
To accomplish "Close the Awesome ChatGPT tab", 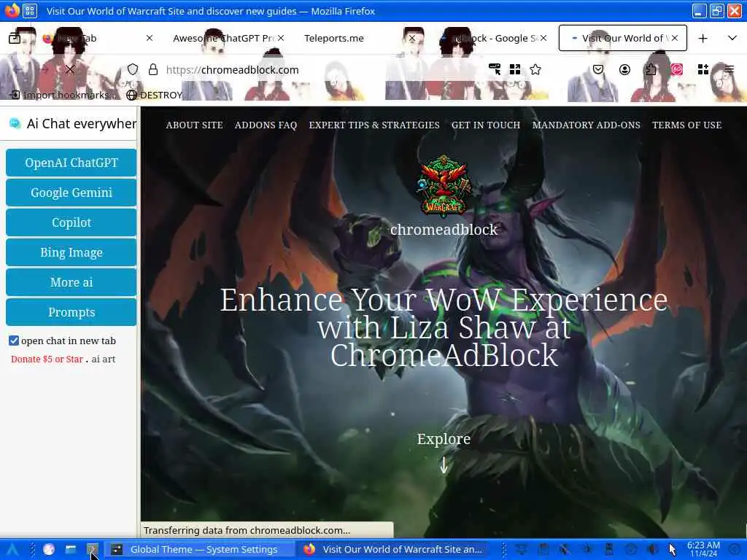I will (x=281, y=38).
